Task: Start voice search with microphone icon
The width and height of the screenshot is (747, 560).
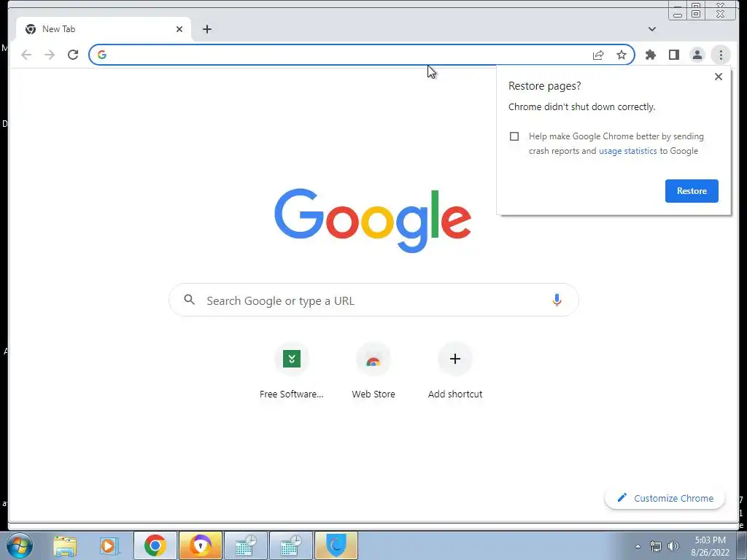Action: tap(557, 300)
